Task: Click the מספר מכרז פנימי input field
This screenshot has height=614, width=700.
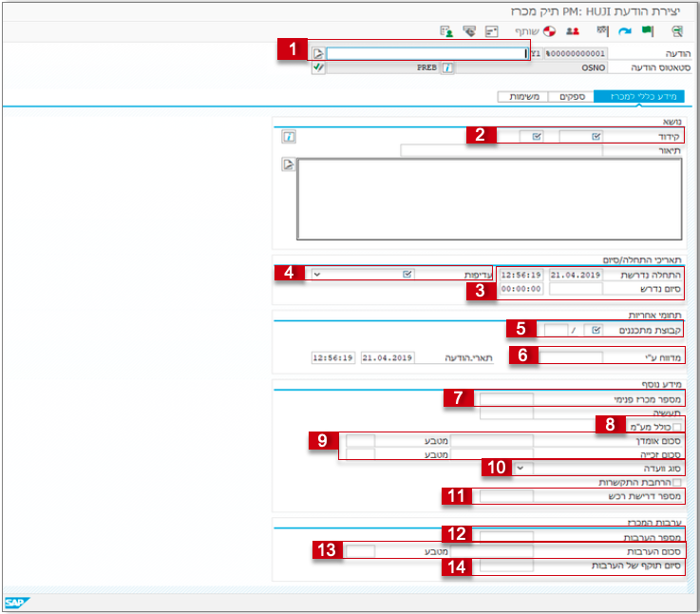Action: 506,399
